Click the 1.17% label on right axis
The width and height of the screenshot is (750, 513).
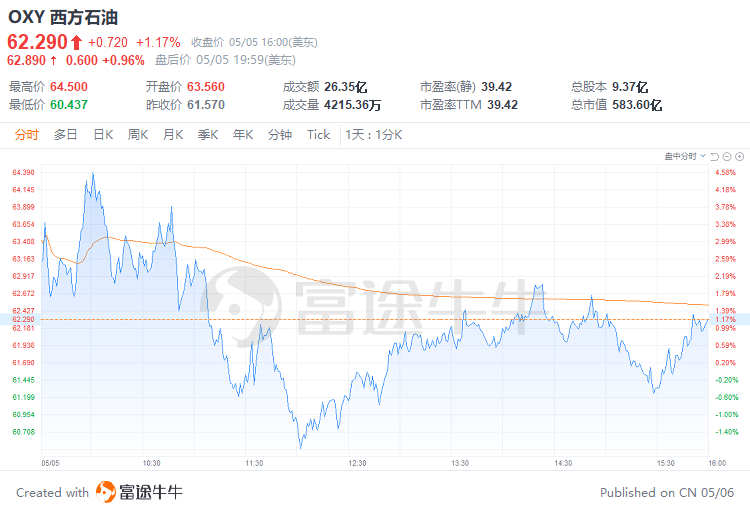[x=725, y=319]
